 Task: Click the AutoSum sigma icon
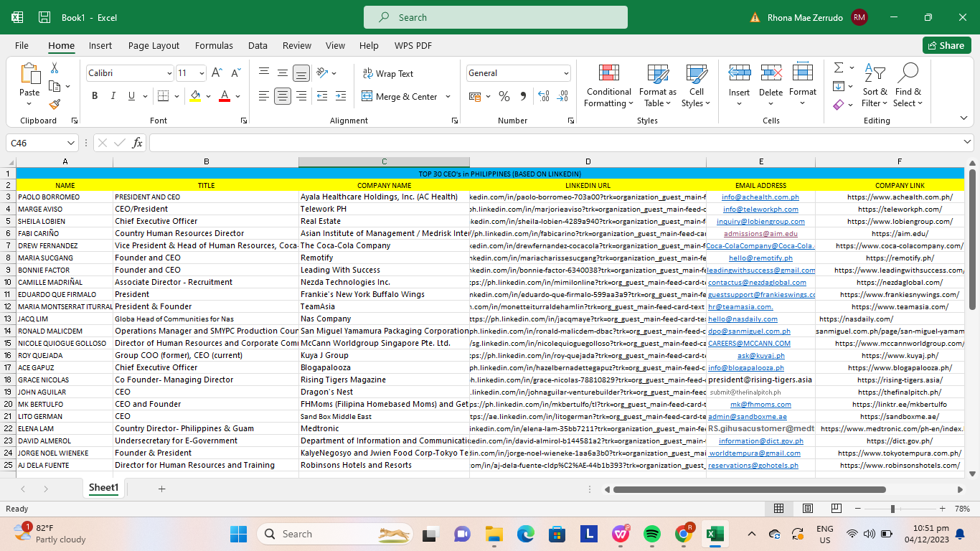838,67
